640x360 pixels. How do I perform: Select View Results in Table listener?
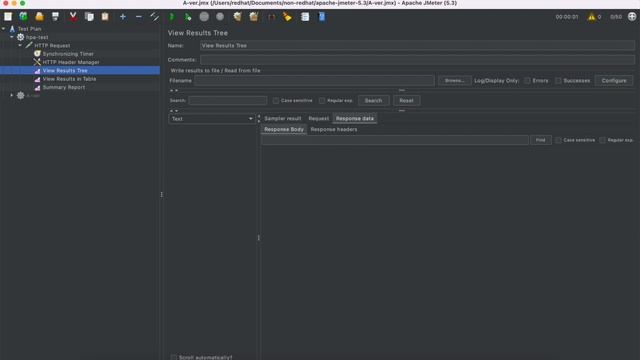point(69,79)
